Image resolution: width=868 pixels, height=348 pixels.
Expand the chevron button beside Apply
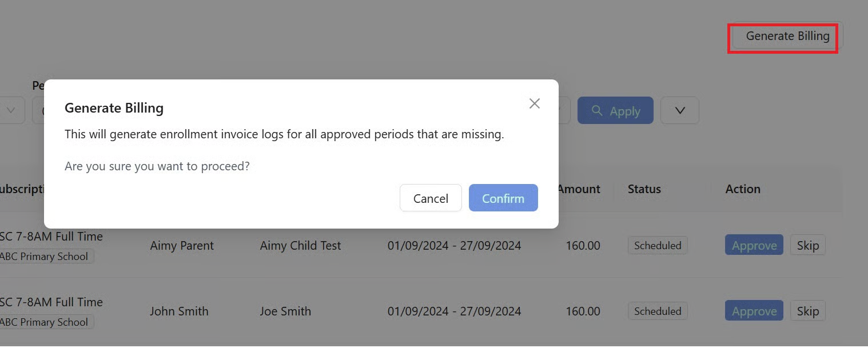tap(679, 110)
